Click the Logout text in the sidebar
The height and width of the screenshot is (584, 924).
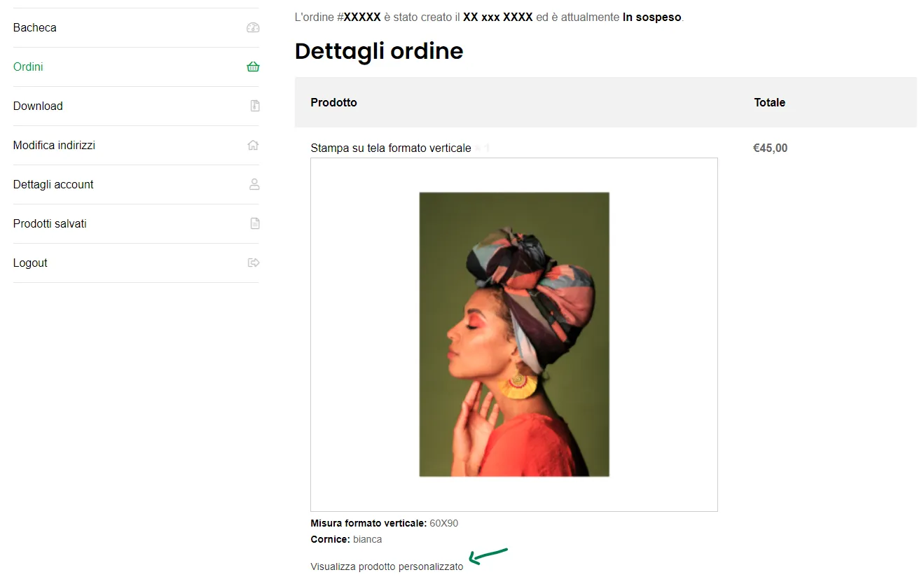[x=30, y=263]
